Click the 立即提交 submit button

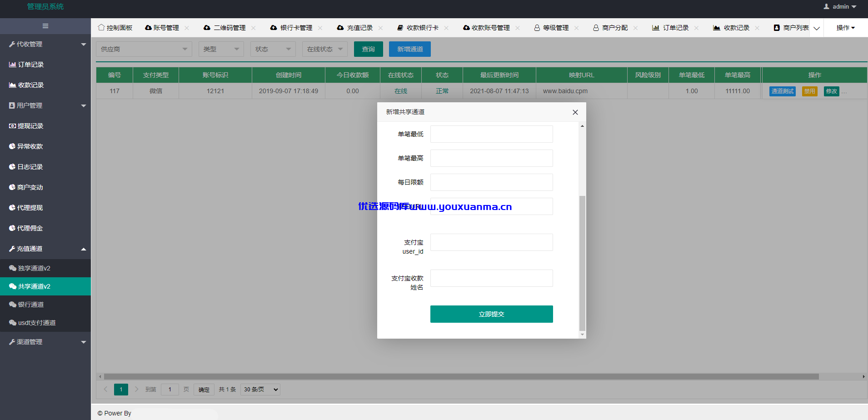tap(492, 314)
